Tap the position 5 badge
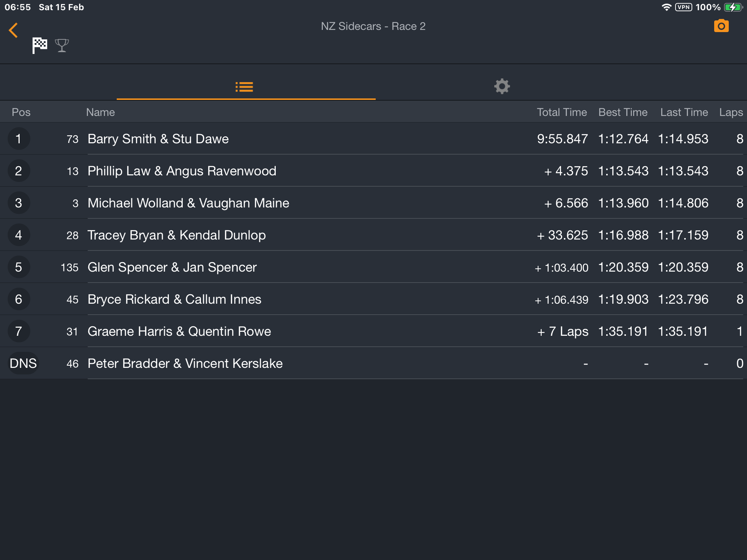Image resolution: width=747 pixels, height=560 pixels. pos(19,267)
